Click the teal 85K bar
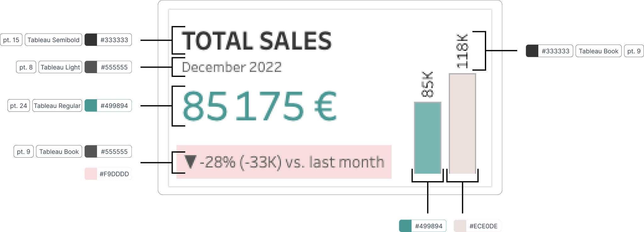 pyautogui.click(x=428, y=138)
